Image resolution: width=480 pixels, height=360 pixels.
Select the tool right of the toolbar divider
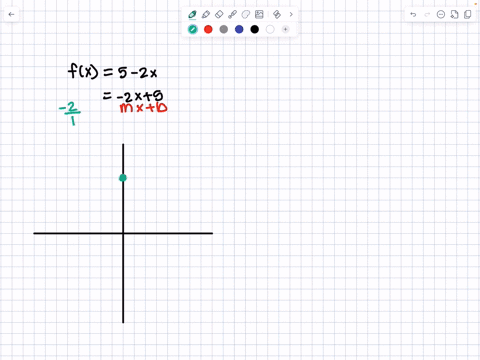coord(277,14)
